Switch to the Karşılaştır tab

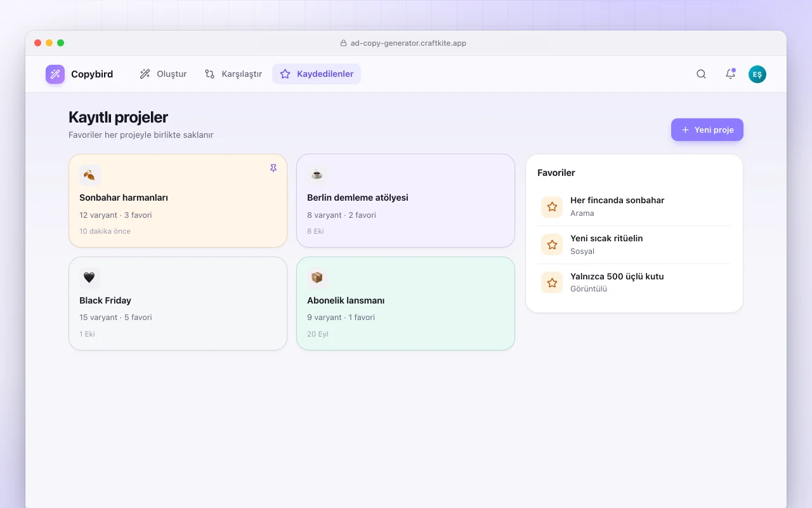(x=233, y=74)
